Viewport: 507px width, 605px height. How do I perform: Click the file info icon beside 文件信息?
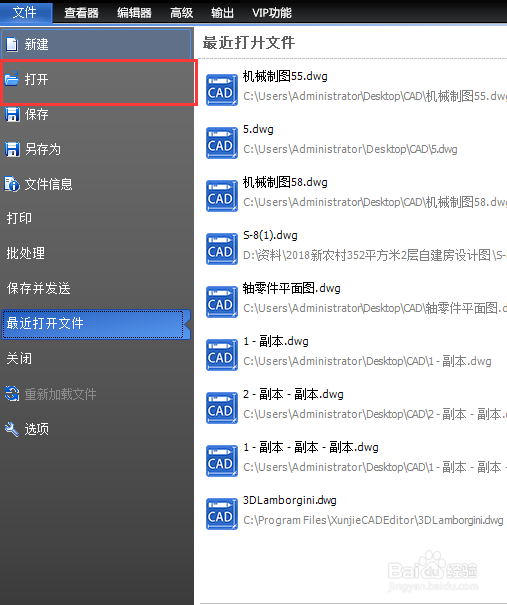point(12,184)
